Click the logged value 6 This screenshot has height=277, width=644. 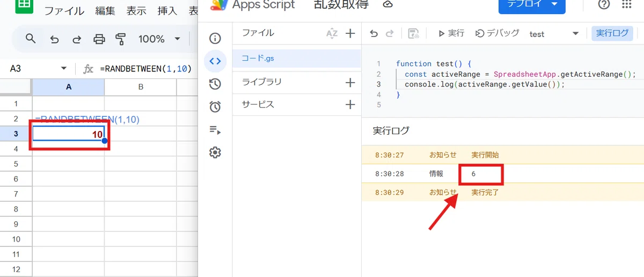(474, 174)
